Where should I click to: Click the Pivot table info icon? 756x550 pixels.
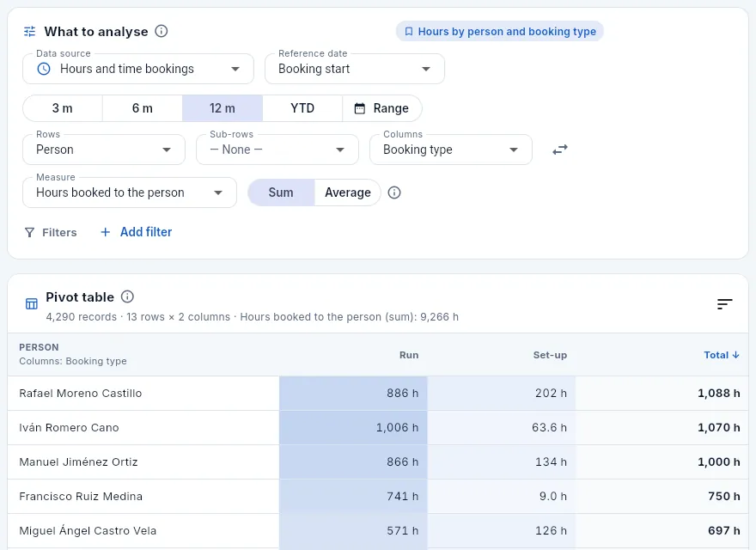127,296
